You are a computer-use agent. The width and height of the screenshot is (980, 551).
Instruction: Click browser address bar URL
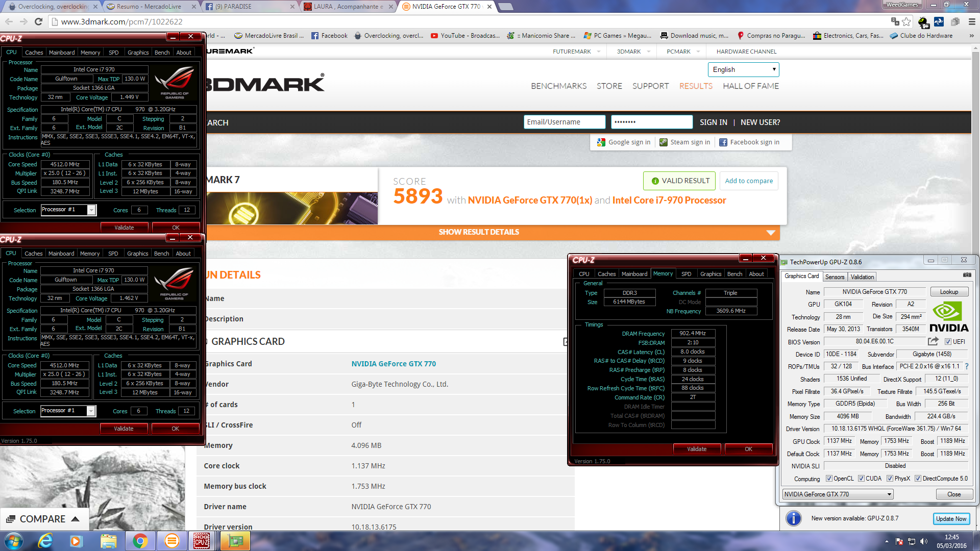pyautogui.click(x=121, y=21)
